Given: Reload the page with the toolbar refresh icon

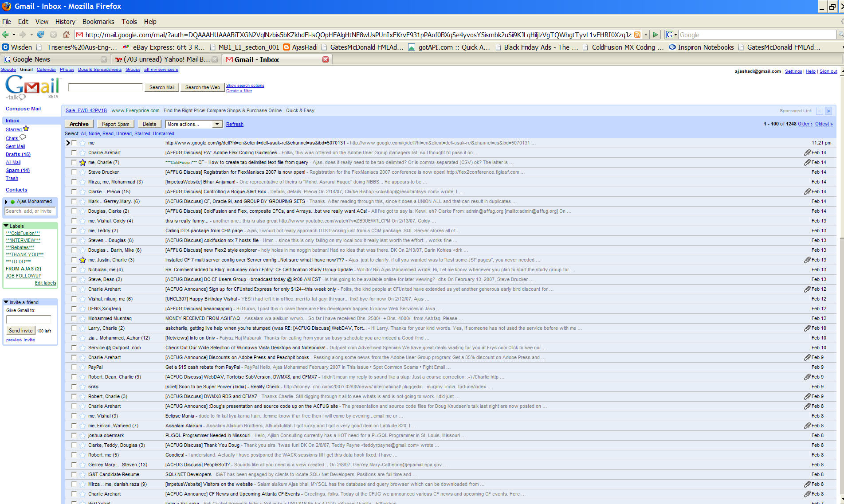Looking at the screenshot, I should [40, 35].
